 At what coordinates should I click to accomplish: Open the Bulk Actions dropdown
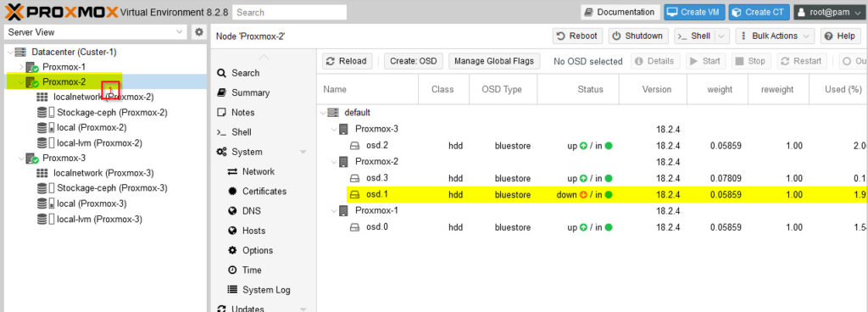pos(775,36)
